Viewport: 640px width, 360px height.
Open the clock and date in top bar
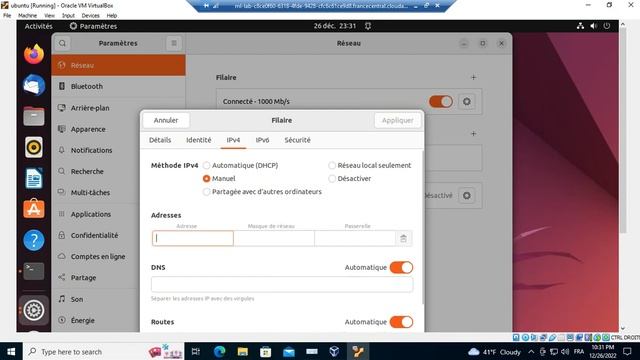tap(335, 26)
